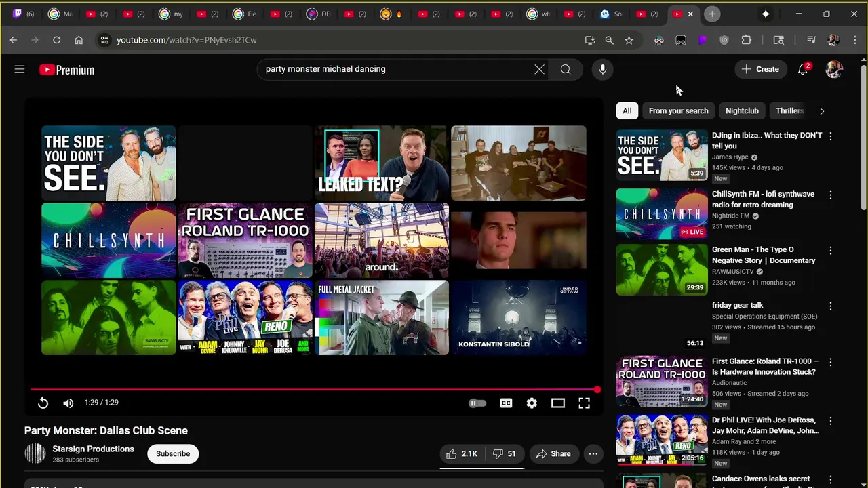Open Nightride FM channel name link
The height and width of the screenshot is (488, 868).
point(730,216)
